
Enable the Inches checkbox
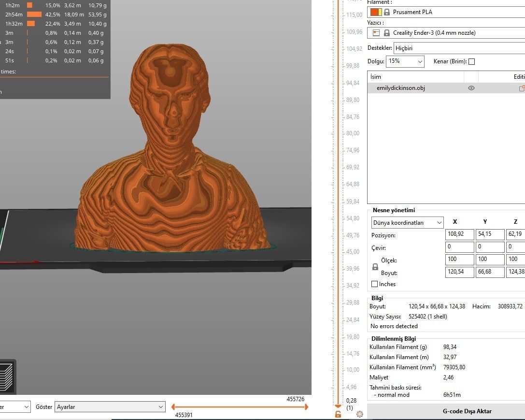pyautogui.click(x=375, y=284)
